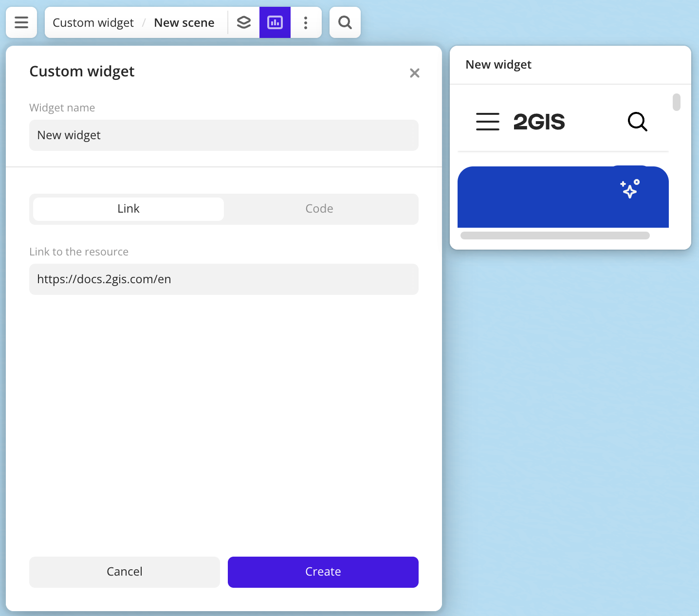Click the preview vertical scrollbar handle

677,102
